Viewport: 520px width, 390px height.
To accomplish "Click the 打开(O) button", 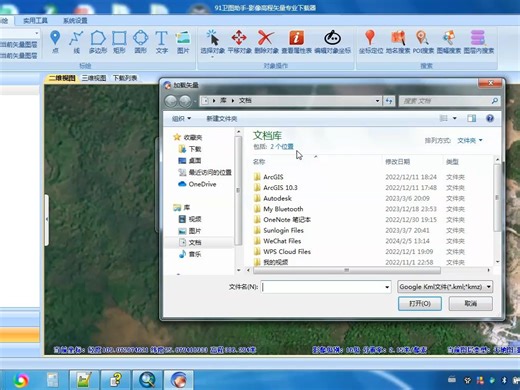I will (x=420, y=304).
